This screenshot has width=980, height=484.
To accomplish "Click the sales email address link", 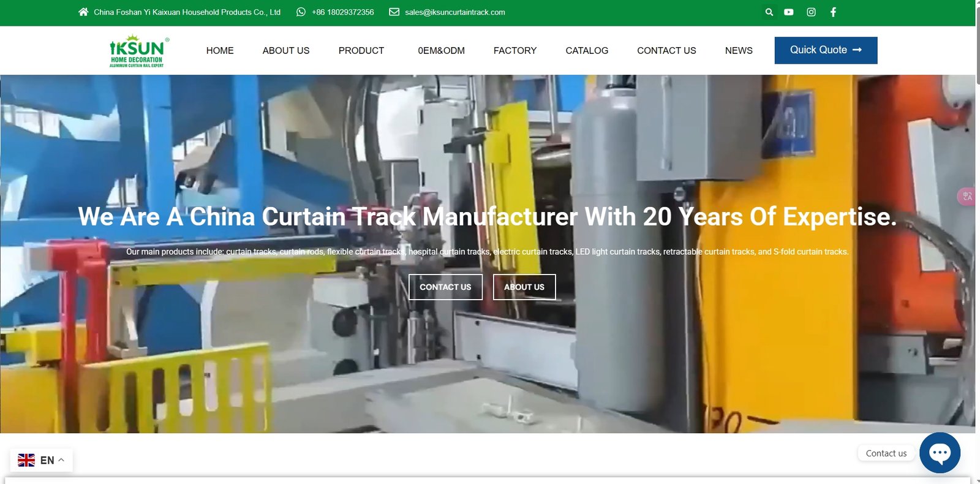I will 454,12.
